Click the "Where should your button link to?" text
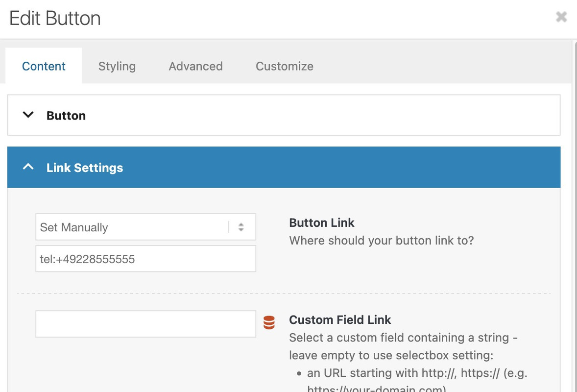This screenshot has width=577, height=392. click(381, 241)
